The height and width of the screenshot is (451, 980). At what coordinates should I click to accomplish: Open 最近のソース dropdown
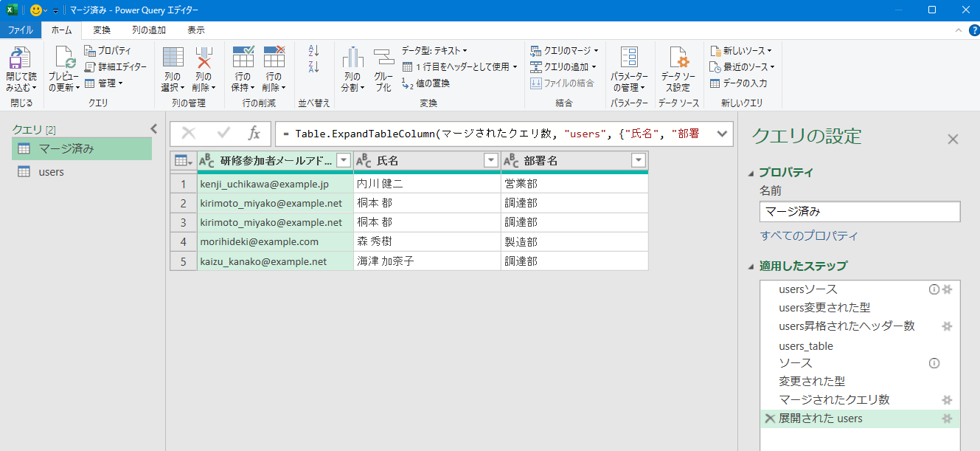[743, 67]
